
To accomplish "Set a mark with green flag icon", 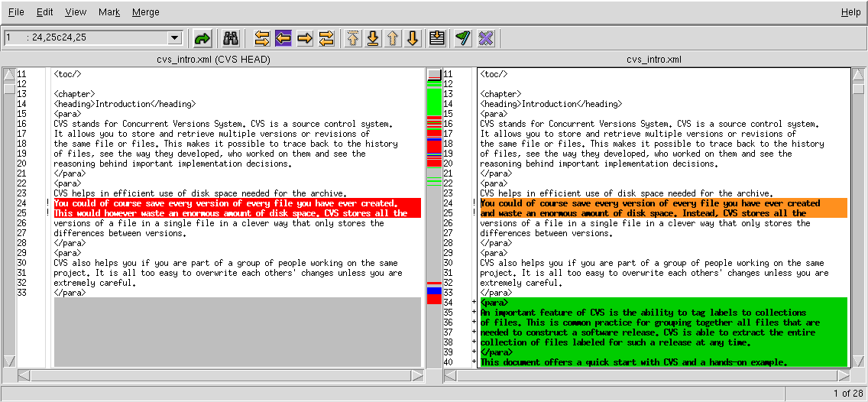I will pos(463,38).
